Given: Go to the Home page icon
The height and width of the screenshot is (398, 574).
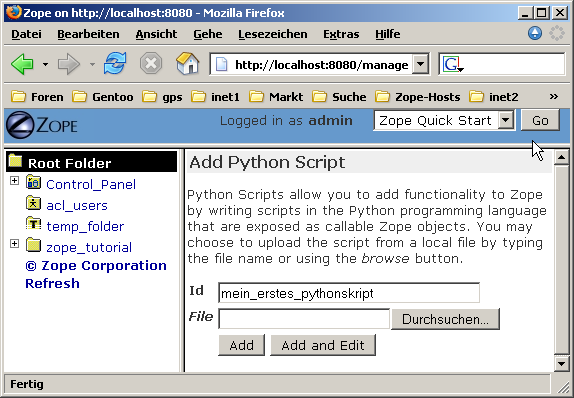Looking at the screenshot, I should tap(187, 63).
